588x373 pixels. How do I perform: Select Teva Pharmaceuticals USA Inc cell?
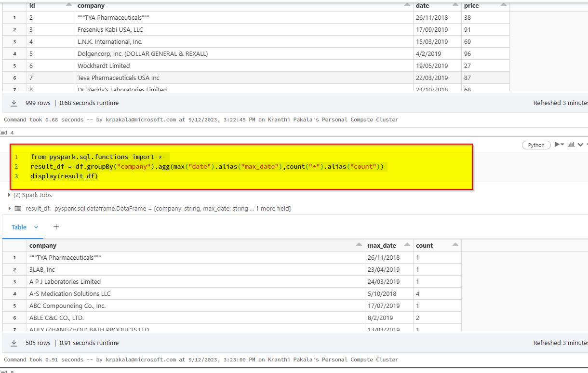pyautogui.click(x=244, y=78)
